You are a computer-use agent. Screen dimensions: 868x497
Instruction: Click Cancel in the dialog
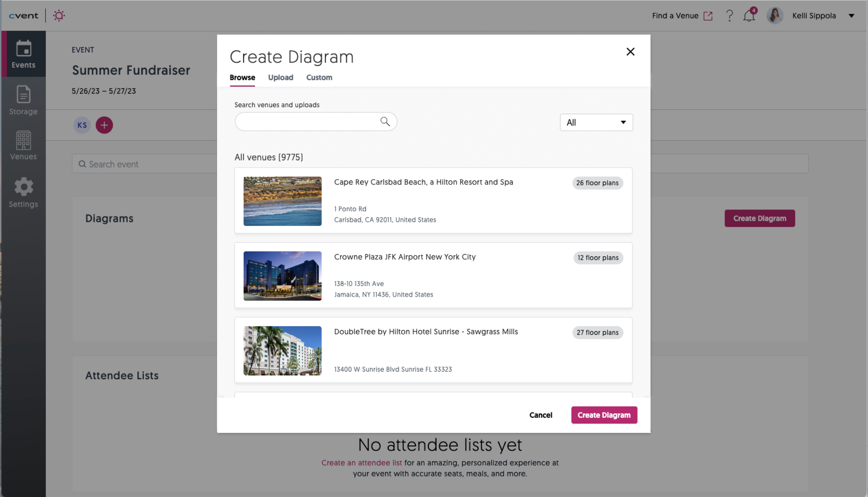tap(540, 415)
